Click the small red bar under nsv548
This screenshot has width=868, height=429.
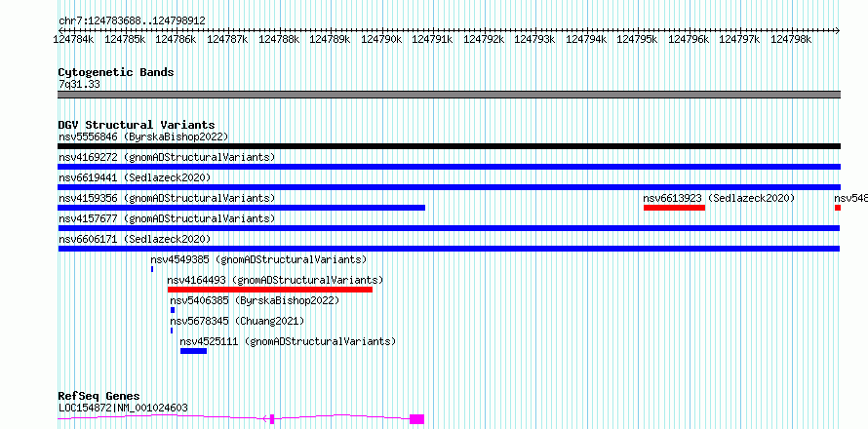(x=838, y=208)
